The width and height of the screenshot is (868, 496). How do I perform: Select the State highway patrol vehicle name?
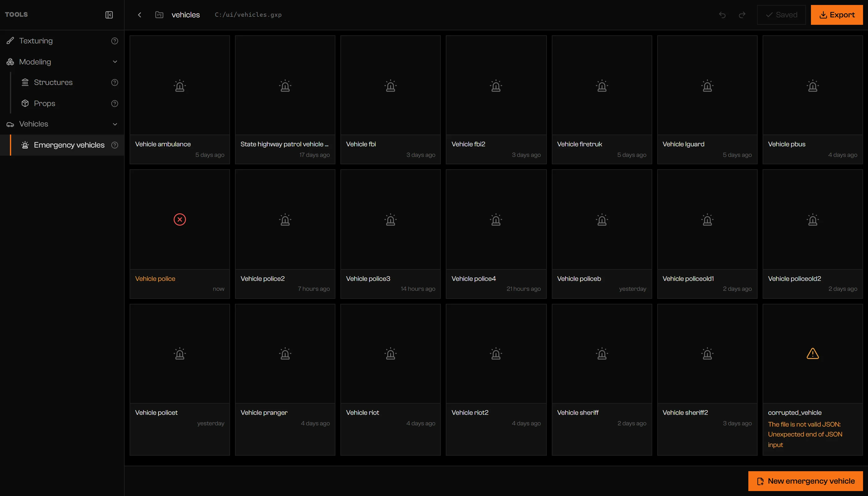(285, 144)
